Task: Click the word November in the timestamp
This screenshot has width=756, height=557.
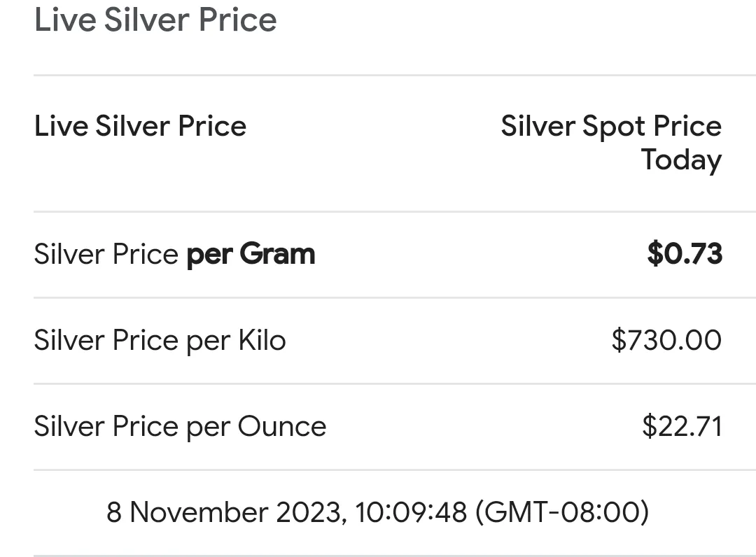Action: (199, 513)
